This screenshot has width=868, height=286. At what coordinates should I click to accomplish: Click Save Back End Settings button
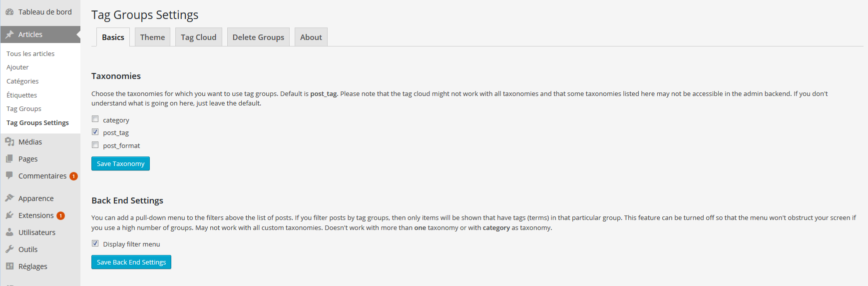pos(131,262)
